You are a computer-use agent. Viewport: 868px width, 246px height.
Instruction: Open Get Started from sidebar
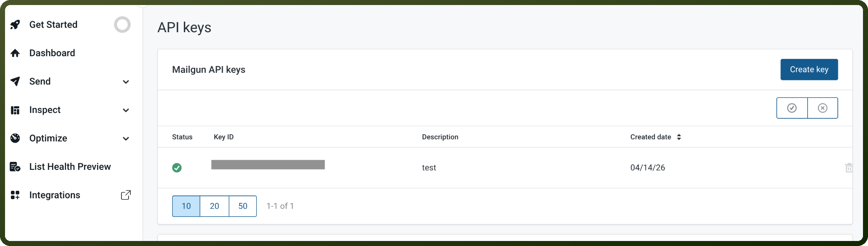(x=53, y=25)
